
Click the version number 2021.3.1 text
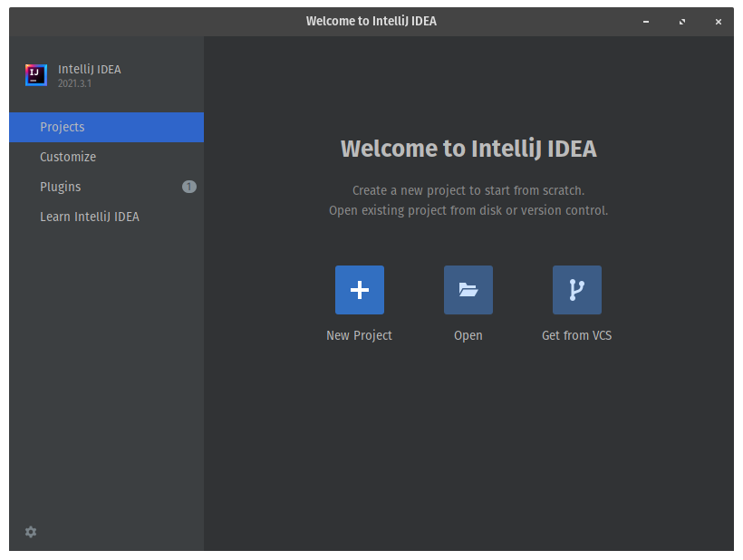pyautogui.click(x=74, y=83)
